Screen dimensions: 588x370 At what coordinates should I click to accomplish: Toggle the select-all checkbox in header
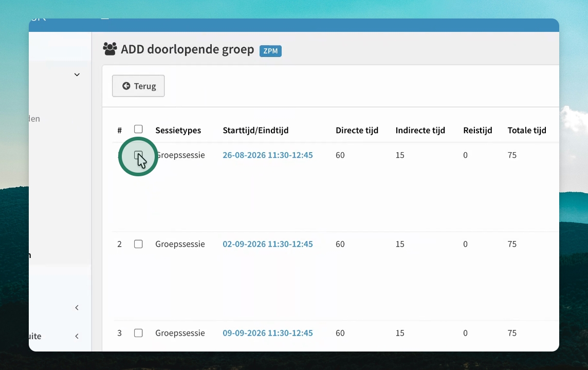tap(138, 129)
